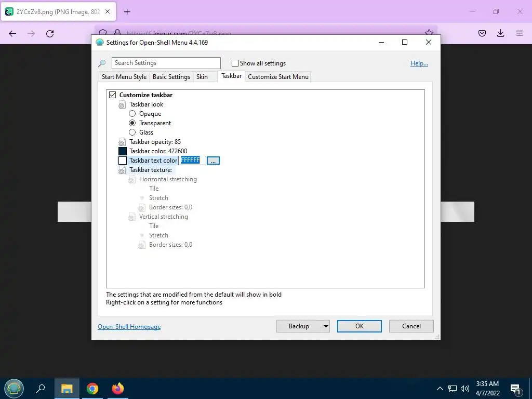Screen dimensions: 532x399
Task: Enable Show all settings checkbox
Action: point(235,63)
